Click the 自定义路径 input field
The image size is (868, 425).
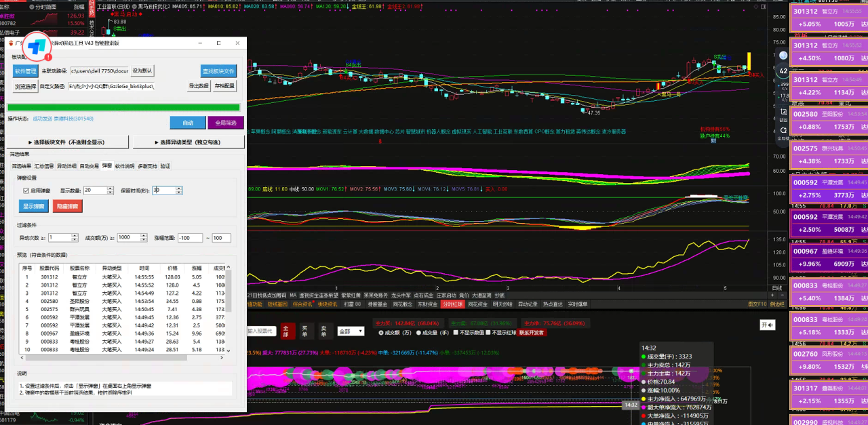coord(113,86)
